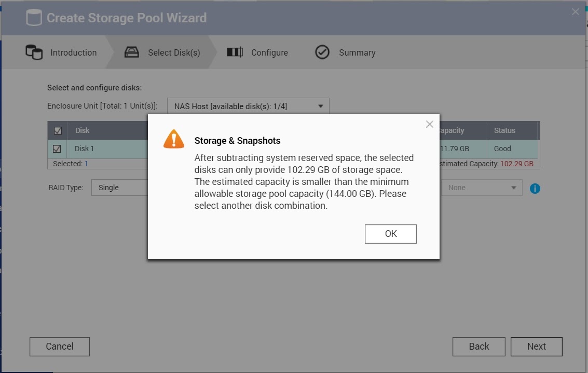Click the storage pool wizard title icon

pos(34,18)
